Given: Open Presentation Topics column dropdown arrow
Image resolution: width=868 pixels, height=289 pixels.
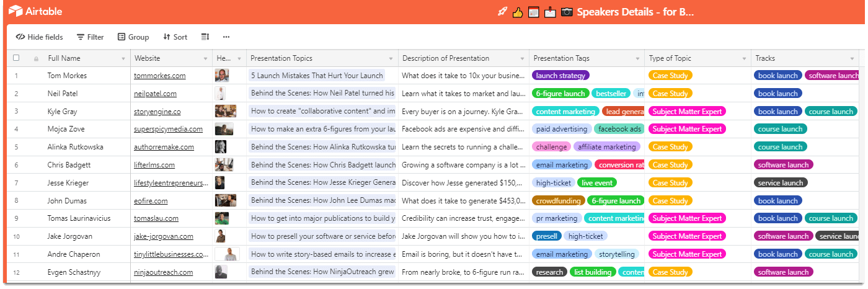Looking at the screenshot, I should pos(391,59).
